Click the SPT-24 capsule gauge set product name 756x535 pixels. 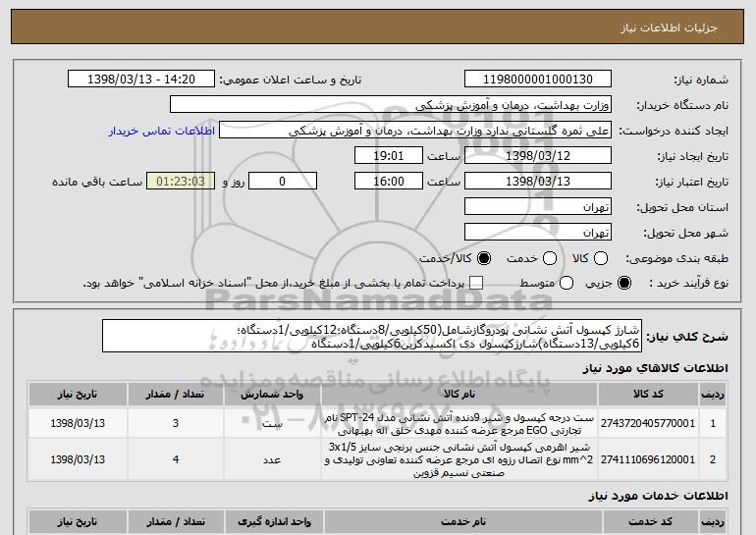[x=459, y=424]
